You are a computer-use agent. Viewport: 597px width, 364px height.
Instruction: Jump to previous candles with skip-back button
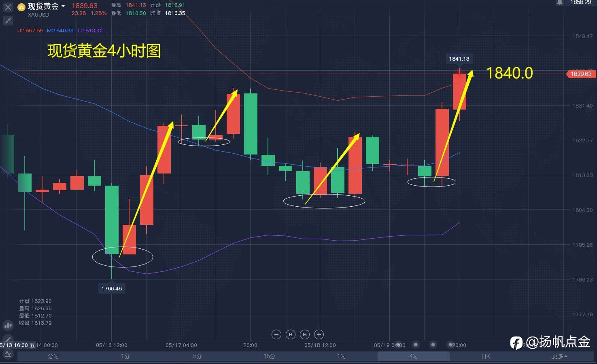291,334
